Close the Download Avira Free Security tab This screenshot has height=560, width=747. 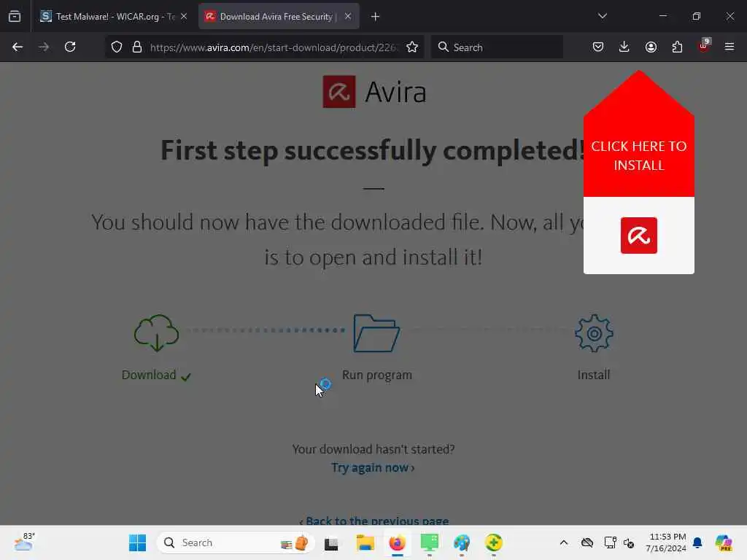[x=348, y=16]
